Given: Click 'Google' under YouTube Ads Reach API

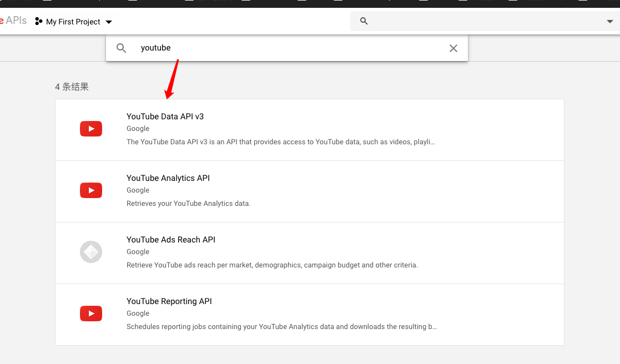Looking at the screenshot, I should click(138, 252).
